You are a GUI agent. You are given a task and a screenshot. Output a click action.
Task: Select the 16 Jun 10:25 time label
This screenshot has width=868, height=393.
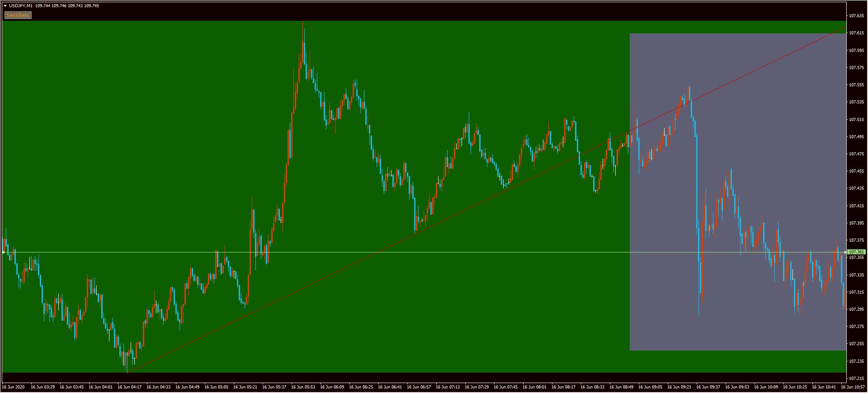click(x=795, y=387)
